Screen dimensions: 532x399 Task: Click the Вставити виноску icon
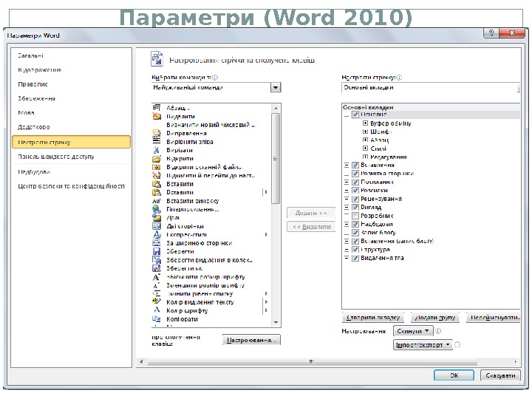(x=157, y=201)
